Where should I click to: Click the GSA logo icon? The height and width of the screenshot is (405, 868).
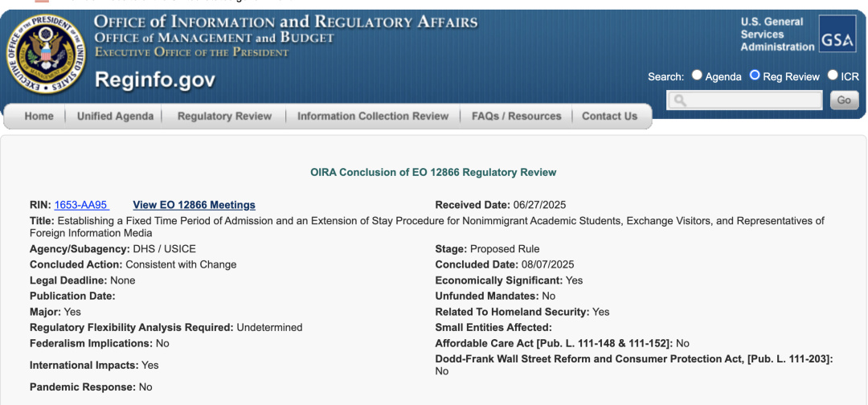[x=837, y=34]
